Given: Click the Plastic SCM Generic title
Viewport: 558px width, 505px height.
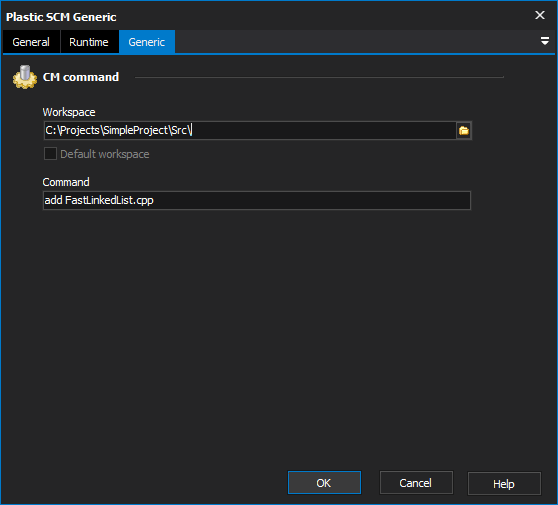Looking at the screenshot, I should click(61, 17).
